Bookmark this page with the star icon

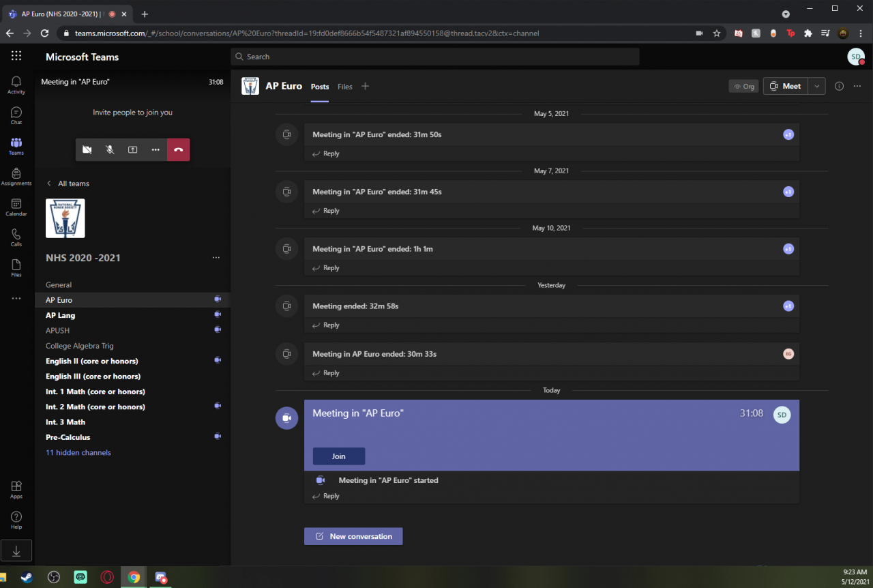(717, 33)
